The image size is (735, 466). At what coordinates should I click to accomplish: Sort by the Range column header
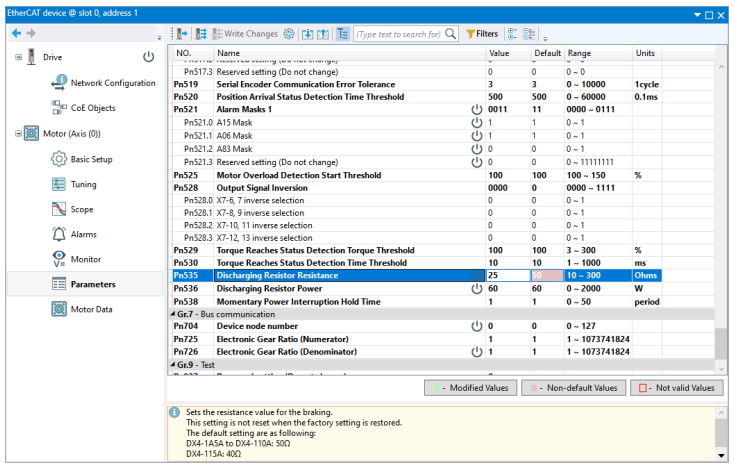coord(598,53)
